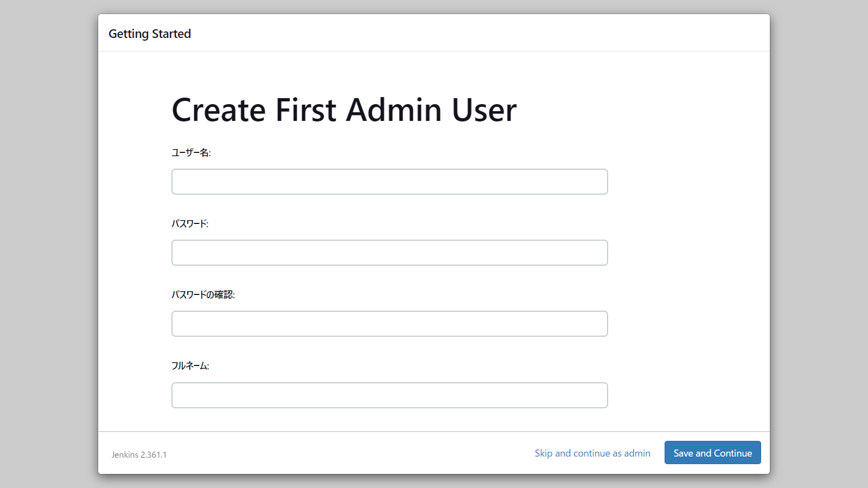Follow the Skip and continue as admin link

[592, 453]
